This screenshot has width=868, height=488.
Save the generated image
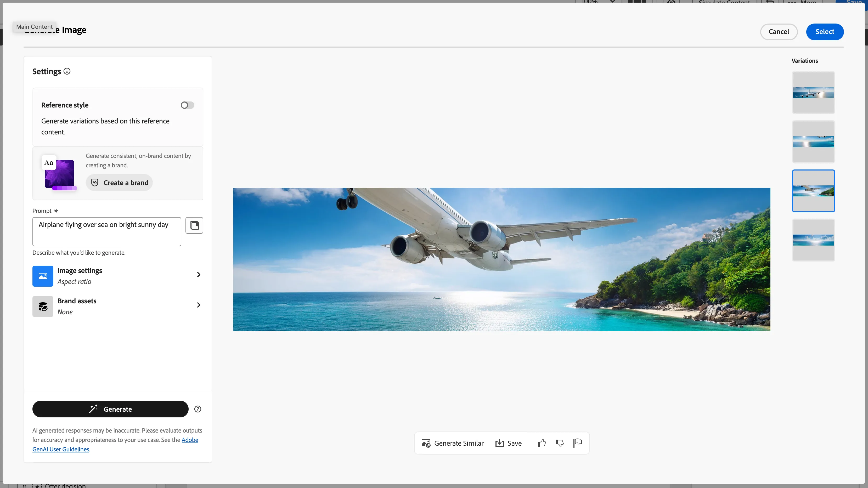509,443
